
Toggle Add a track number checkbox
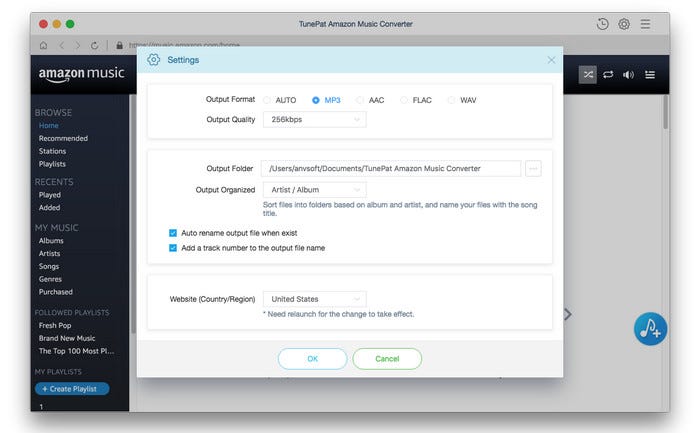tap(173, 248)
